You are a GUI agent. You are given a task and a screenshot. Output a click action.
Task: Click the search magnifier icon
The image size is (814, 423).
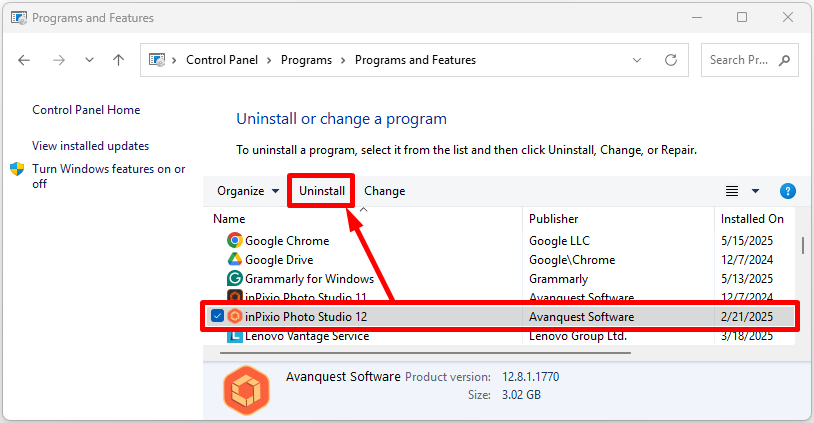(x=784, y=60)
